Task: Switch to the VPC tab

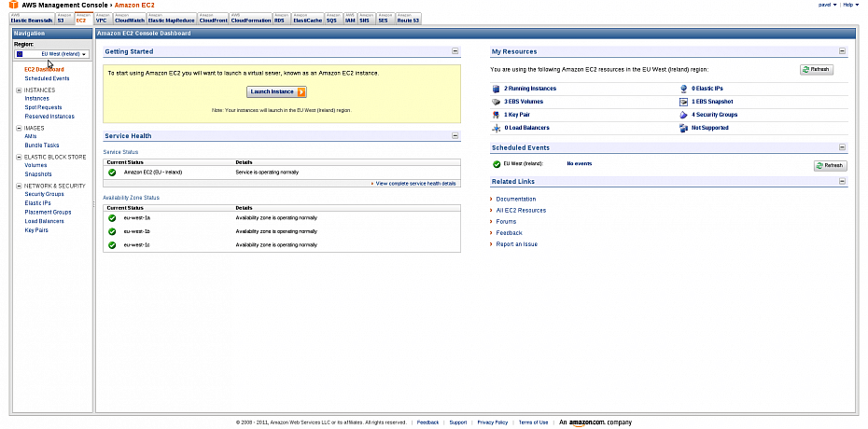Action: [x=102, y=19]
